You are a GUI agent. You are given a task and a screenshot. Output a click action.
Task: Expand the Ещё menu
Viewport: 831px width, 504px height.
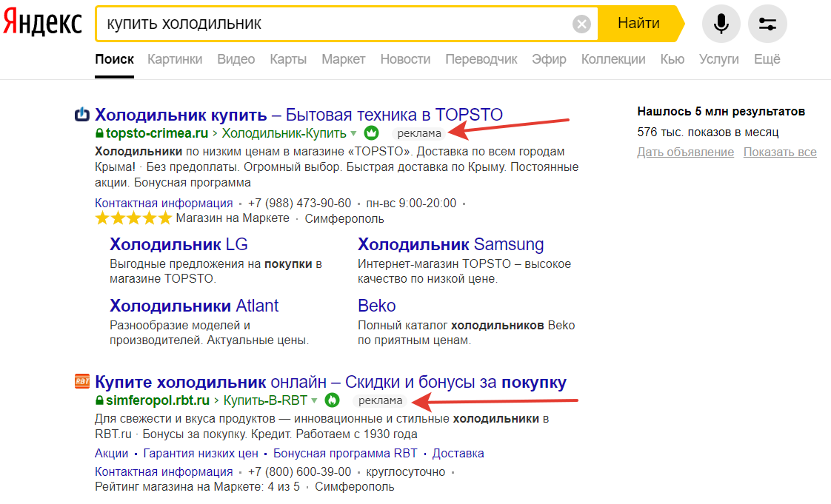[x=767, y=59]
